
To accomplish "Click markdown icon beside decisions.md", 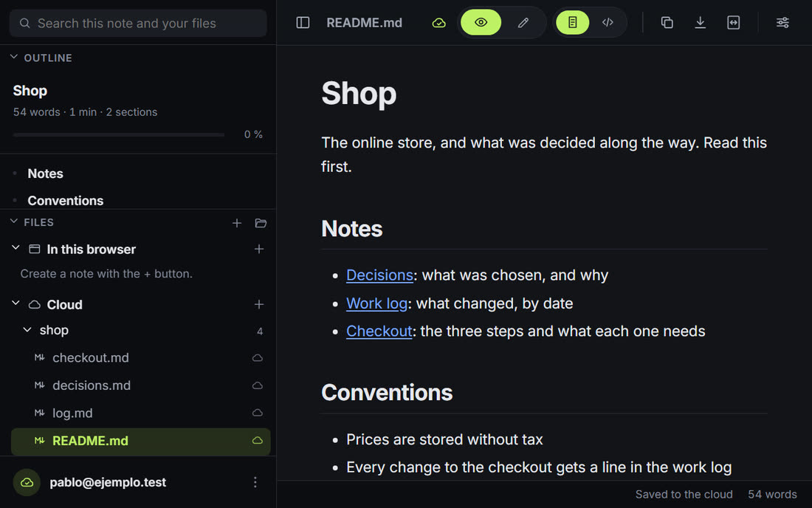I will point(39,385).
